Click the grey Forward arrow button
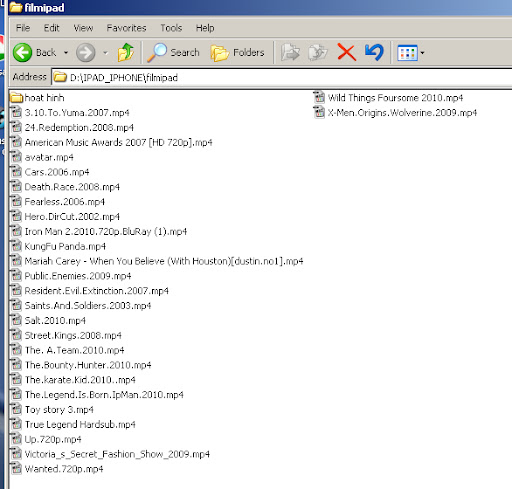 click(86, 53)
